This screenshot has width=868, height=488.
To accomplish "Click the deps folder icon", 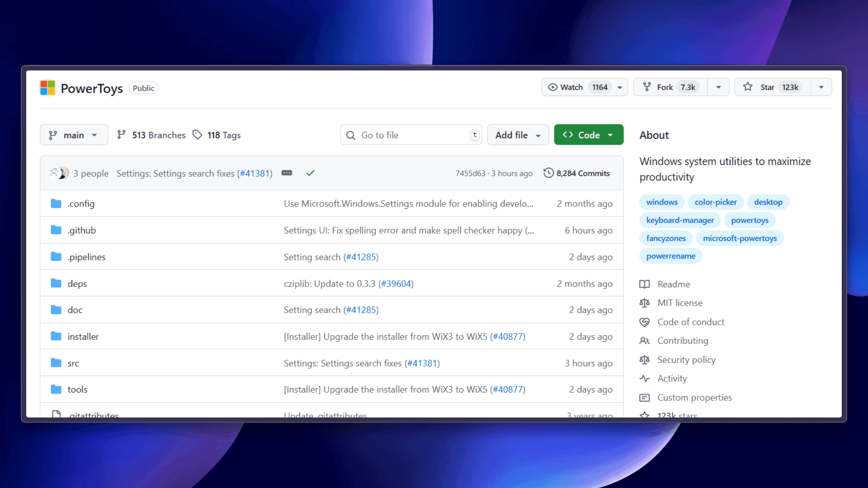I will click(x=56, y=283).
